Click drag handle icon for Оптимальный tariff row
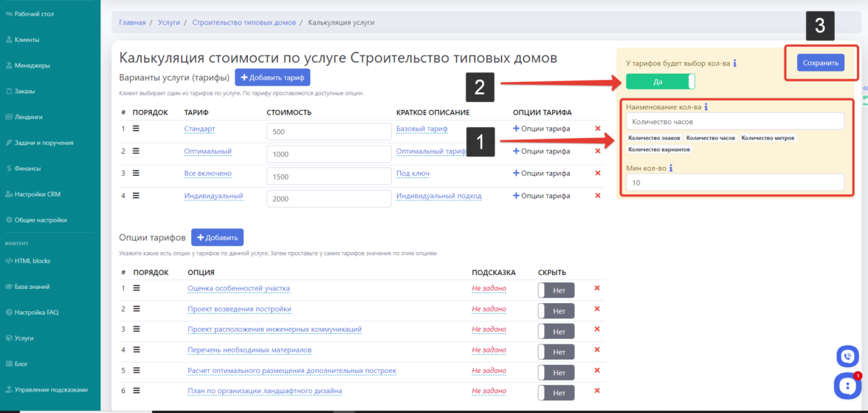 coord(136,151)
